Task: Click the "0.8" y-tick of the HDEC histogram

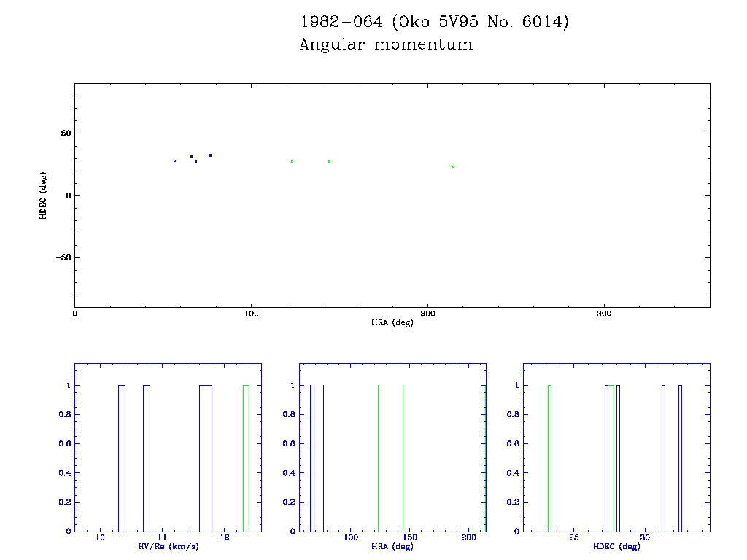Action: pyautogui.click(x=513, y=414)
